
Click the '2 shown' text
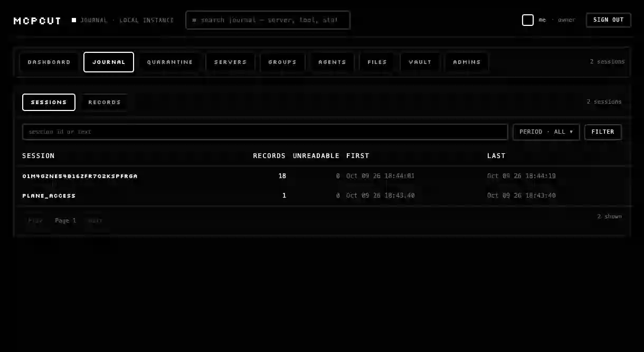tap(609, 216)
